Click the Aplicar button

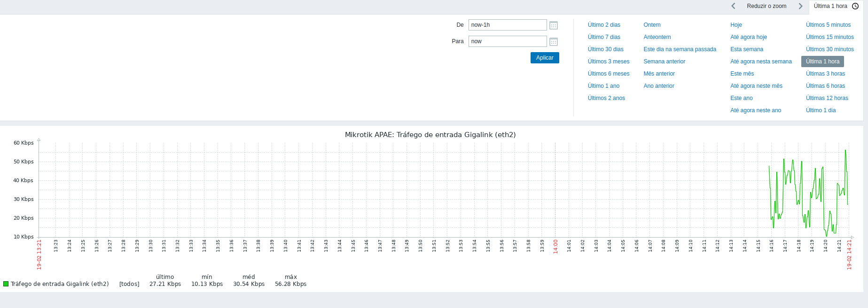tap(545, 58)
